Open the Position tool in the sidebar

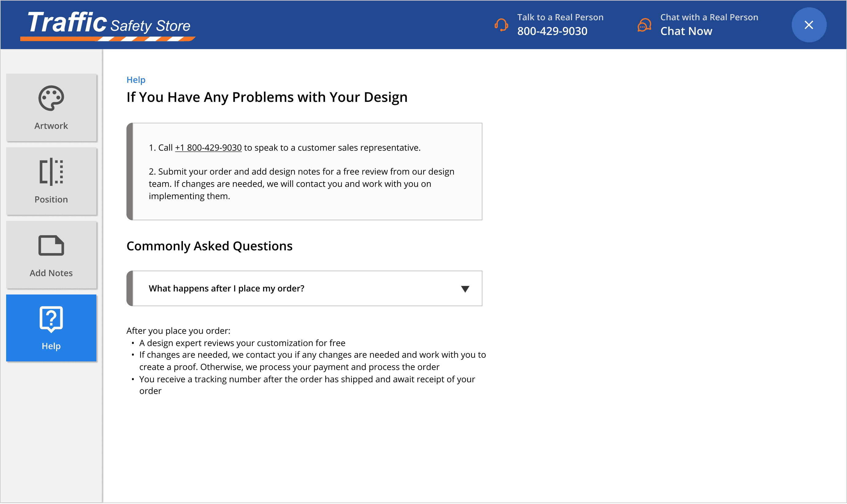[51, 181]
